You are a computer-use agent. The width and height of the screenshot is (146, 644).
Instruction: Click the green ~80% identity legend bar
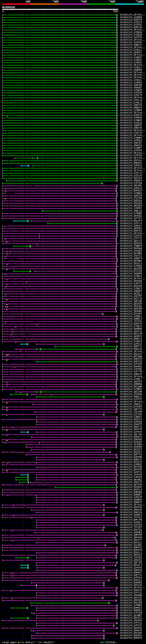[102, 4]
